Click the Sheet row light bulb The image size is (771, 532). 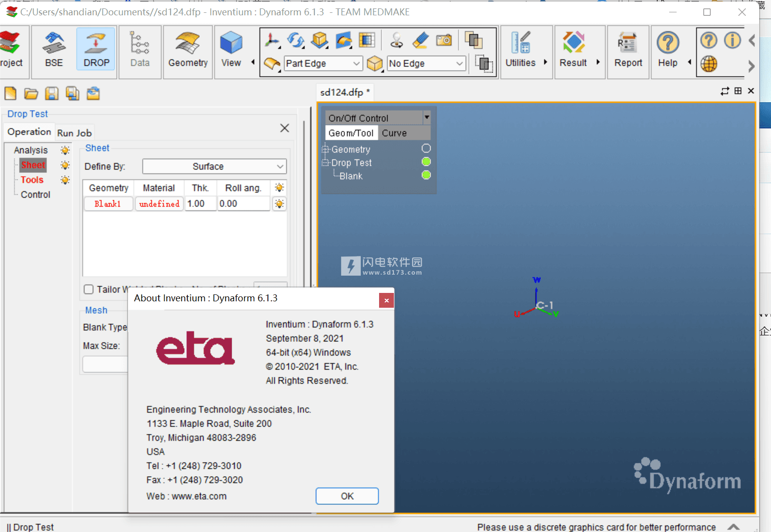tap(65, 165)
